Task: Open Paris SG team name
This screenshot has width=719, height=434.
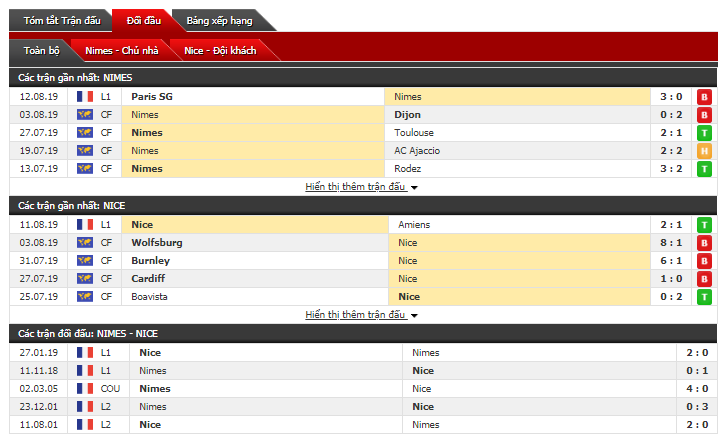Action: (152, 97)
